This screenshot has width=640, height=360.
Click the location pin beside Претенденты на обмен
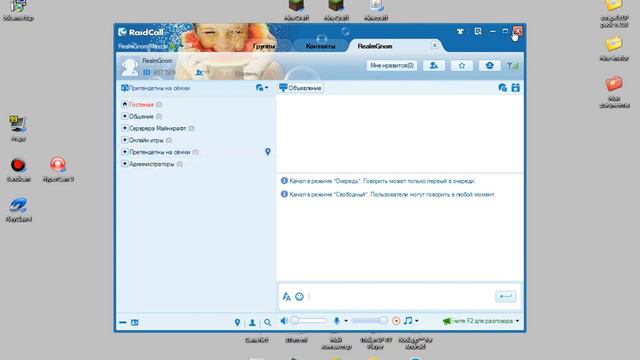coord(268,152)
